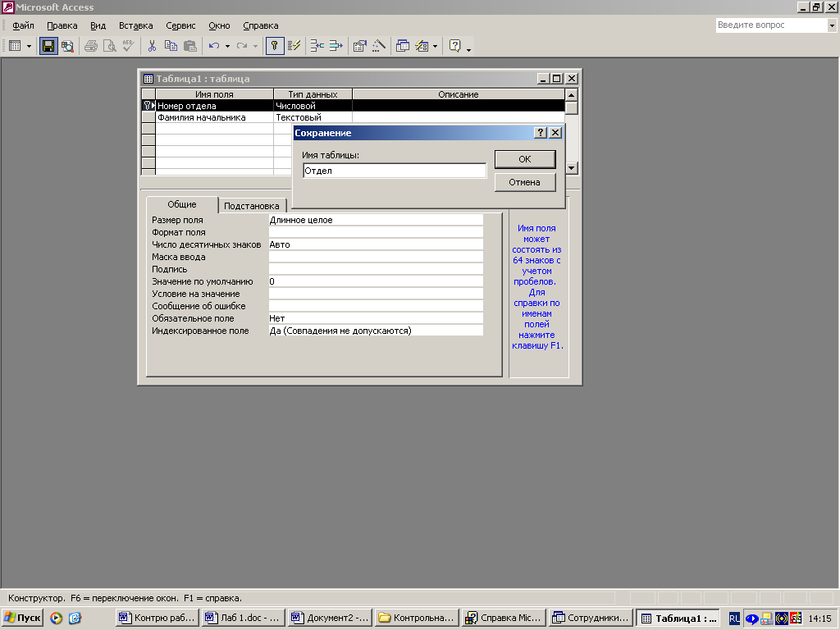Click the 'Введите вопрос' help question box
This screenshot has width=840, height=630.
771,25
